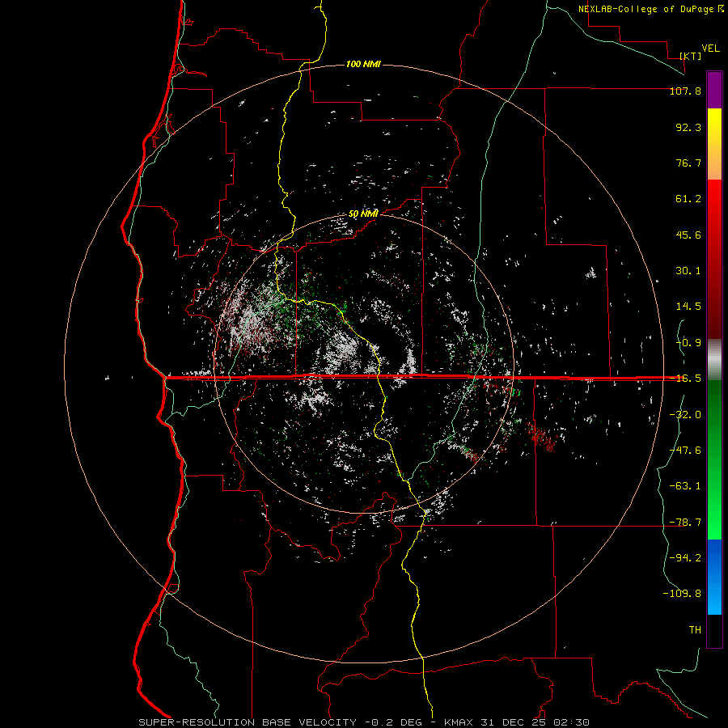728x728 pixels.
Task: Select the 61.2 scale value
Action: tap(688, 199)
